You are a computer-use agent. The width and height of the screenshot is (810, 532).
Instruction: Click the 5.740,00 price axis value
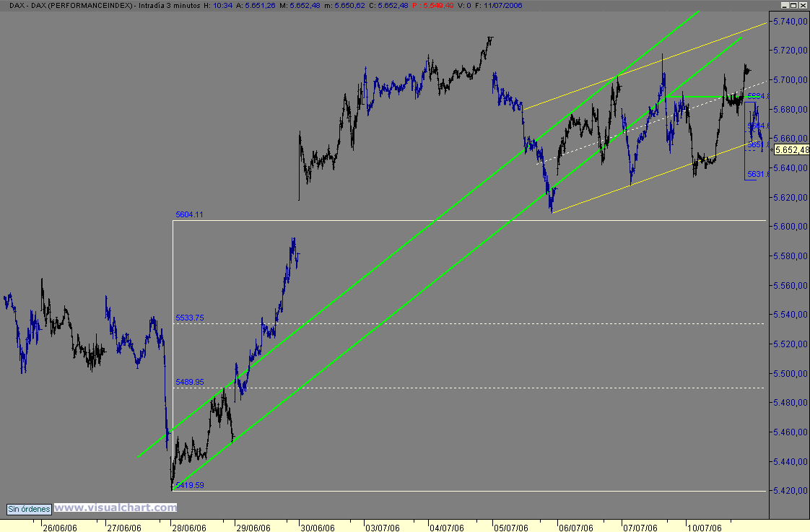[x=790, y=21]
